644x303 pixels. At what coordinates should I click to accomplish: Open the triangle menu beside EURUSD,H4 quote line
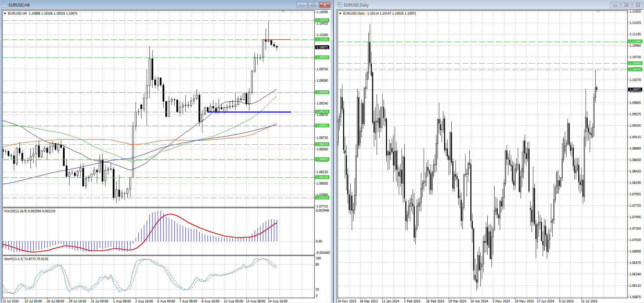5,14
